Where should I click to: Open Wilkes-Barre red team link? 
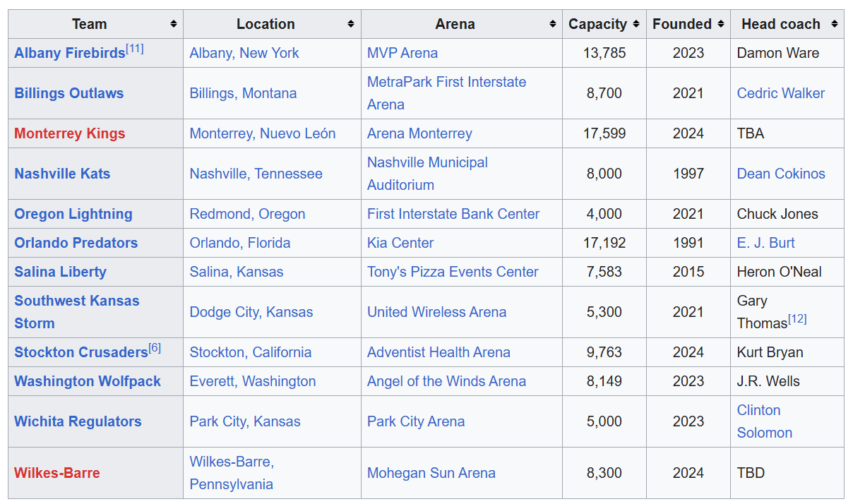[56, 473]
